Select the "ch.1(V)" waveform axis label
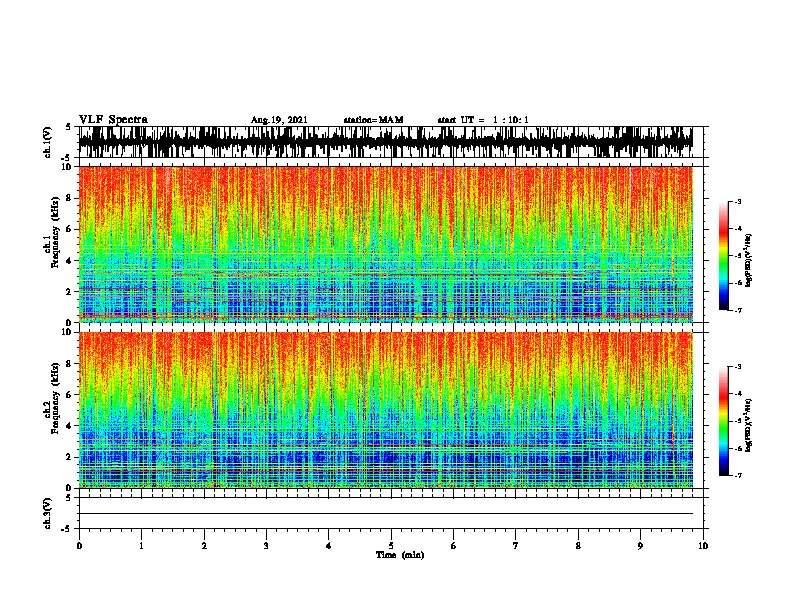The width and height of the screenshot is (792, 612). (47, 142)
